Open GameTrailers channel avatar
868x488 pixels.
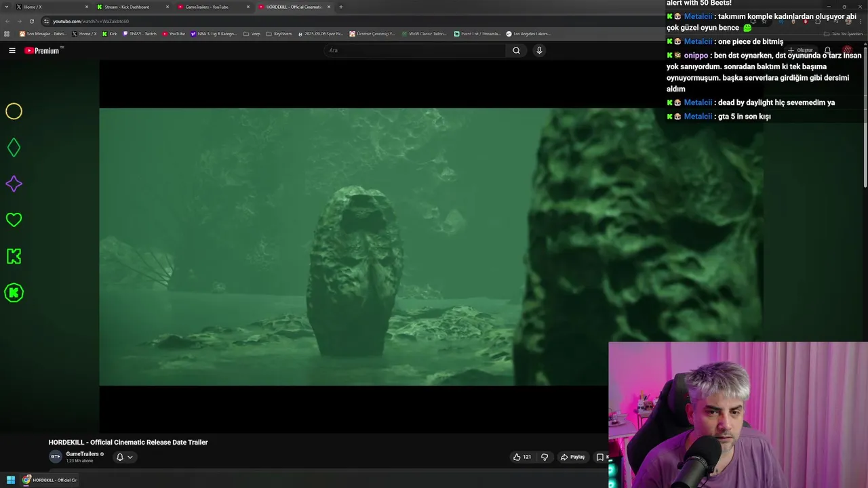click(x=56, y=457)
